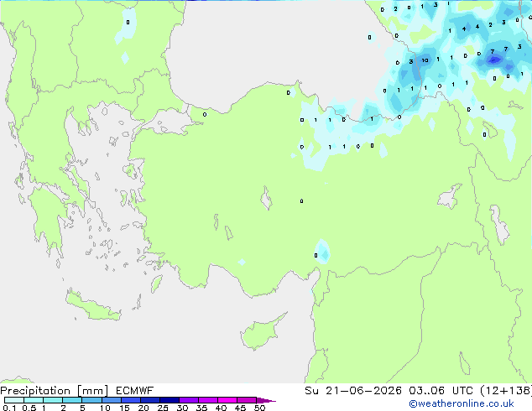Screen dimensions: 532x411
Task: Click the 25–30 mm dark navy swatch
Action: (x=169, y=400)
